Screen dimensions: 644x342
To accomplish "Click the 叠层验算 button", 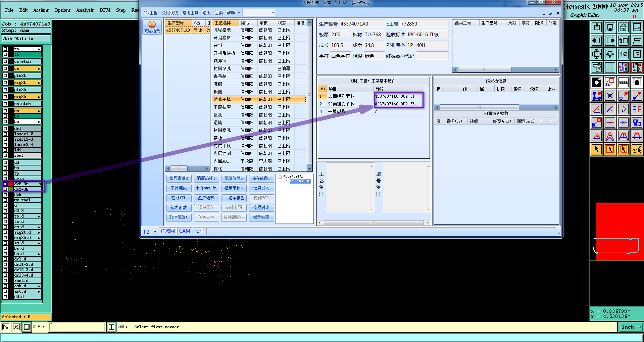I will click(x=206, y=198).
